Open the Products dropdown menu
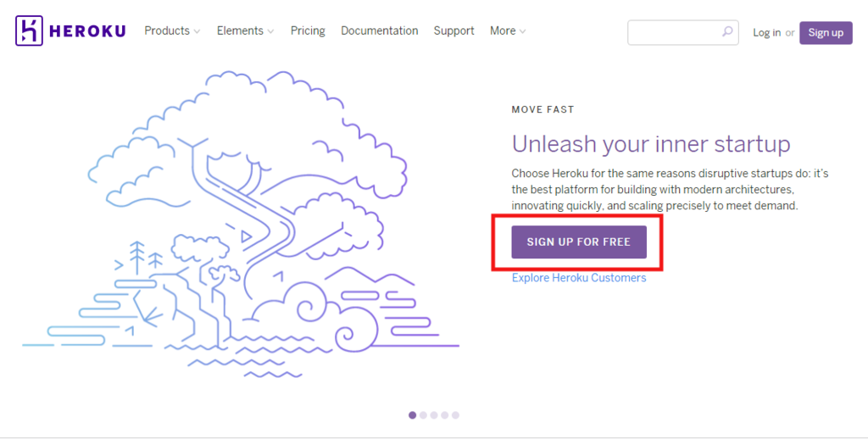 (172, 31)
